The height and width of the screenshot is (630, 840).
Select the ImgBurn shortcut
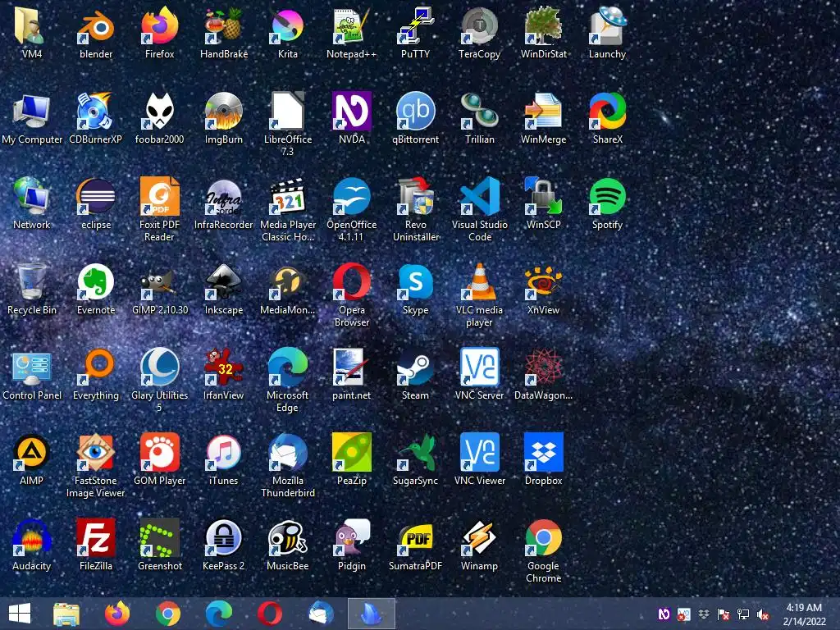click(x=223, y=112)
